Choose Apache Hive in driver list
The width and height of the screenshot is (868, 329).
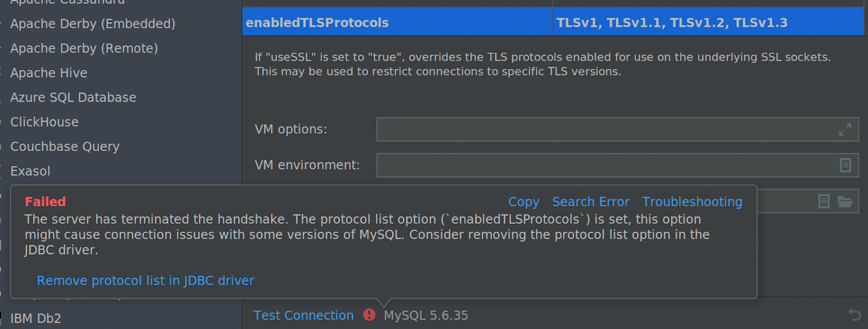click(x=49, y=73)
